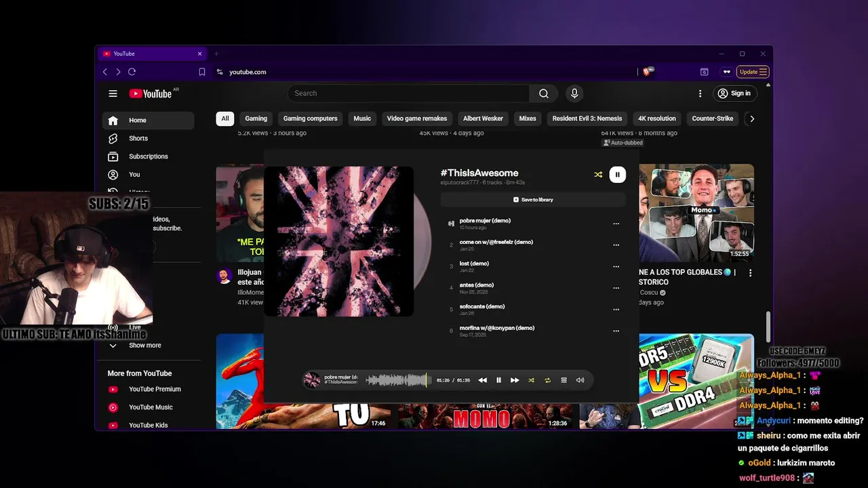The image size is (868, 488).
Task: Reload the page with refresh icon
Action: pyautogui.click(x=132, y=72)
